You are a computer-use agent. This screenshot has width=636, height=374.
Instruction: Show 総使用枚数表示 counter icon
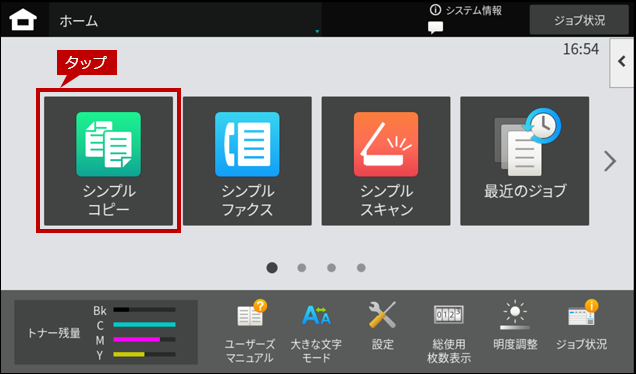449,332
